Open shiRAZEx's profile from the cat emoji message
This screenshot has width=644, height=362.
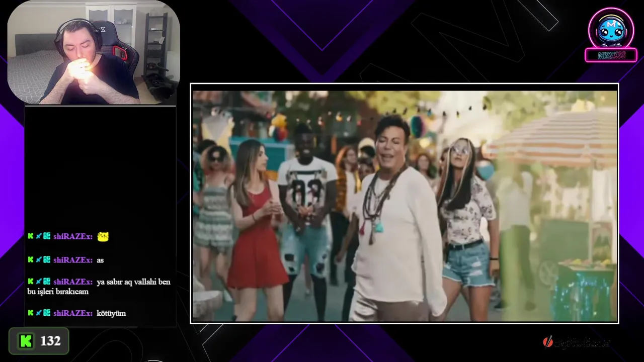[73, 236]
